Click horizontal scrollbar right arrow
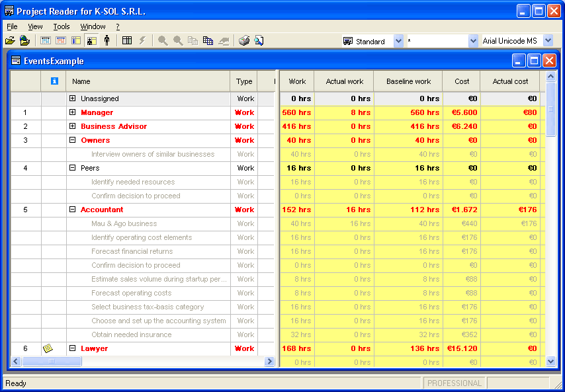565x392 pixels. (x=269, y=362)
